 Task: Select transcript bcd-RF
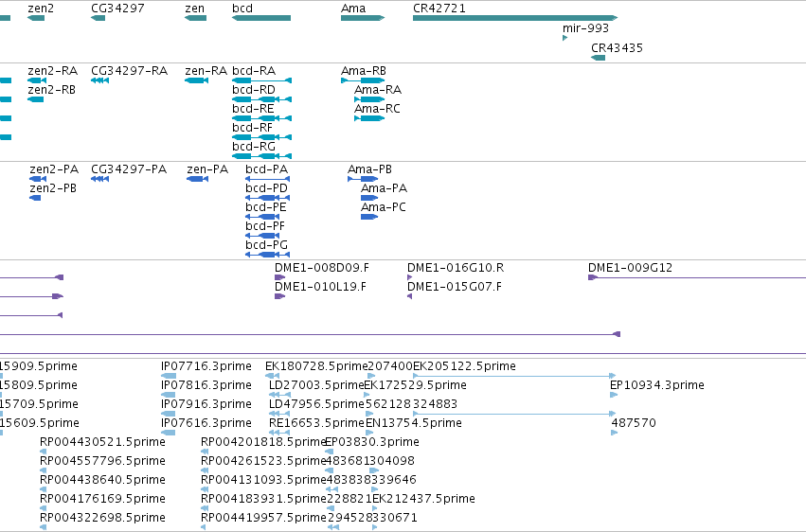click(x=261, y=137)
